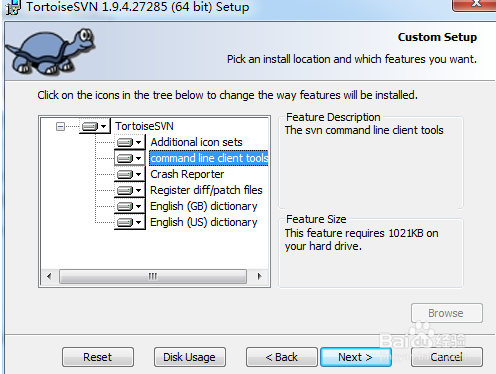Viewport: 496px width, 374px height.
Task: Click the TortoiseSVN turtle logo
Action: point(51,51)
